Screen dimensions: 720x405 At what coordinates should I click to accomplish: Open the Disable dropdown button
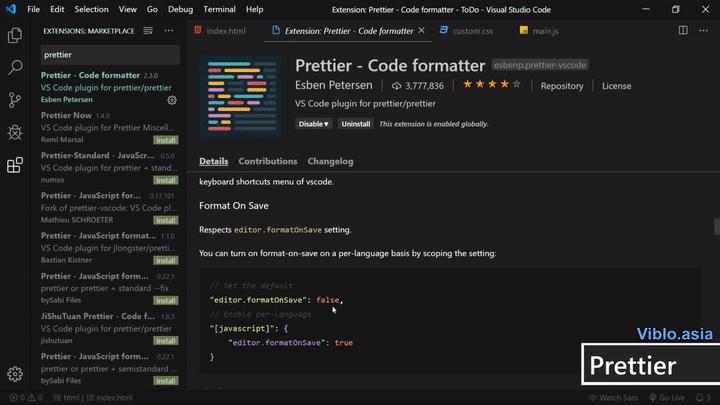click(x=313, y=124)
